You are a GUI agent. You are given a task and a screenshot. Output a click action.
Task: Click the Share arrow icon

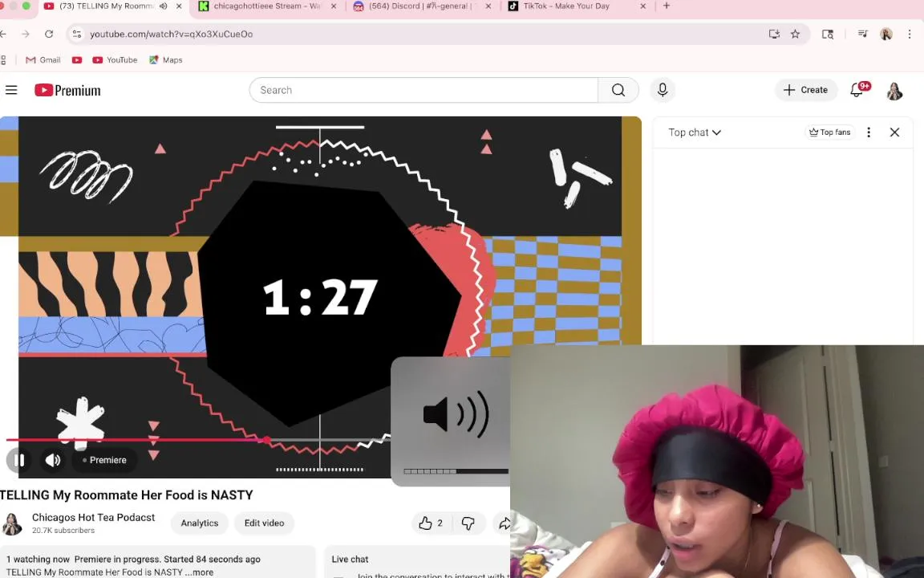point(505,523)
